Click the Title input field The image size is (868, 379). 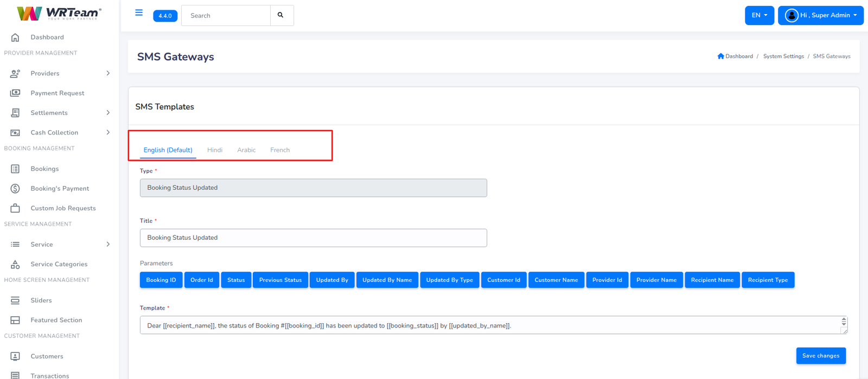pos(314,237)
